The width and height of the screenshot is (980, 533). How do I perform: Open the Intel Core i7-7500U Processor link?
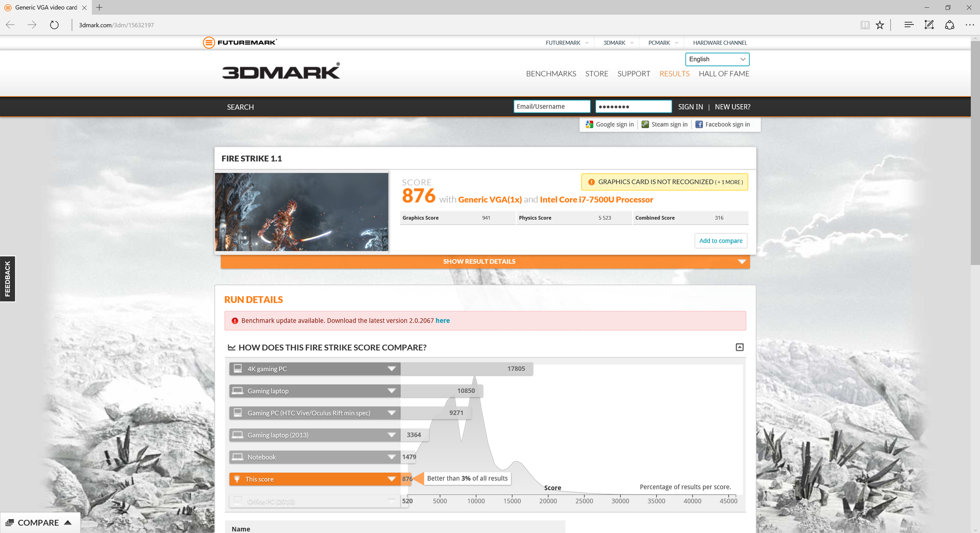pyautogui.click(x=597, y=200)
